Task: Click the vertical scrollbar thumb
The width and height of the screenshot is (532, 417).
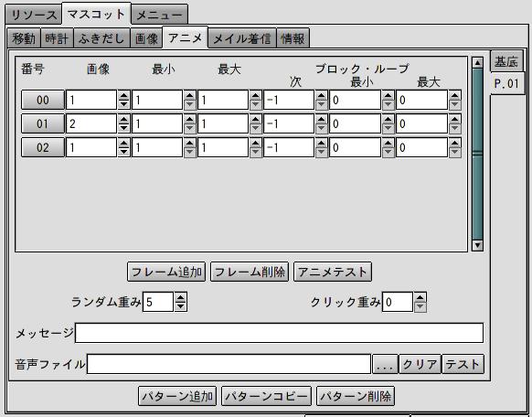Action: click(x=477, y=154)
